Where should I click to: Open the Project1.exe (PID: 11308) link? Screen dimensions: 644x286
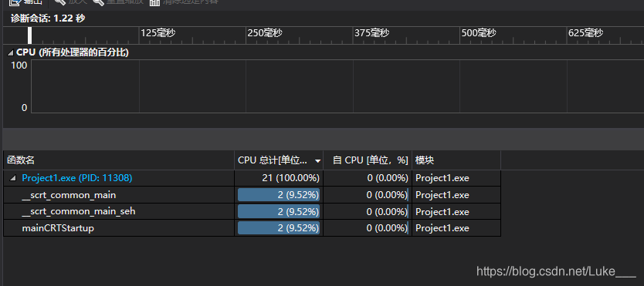tap(77, 178)
